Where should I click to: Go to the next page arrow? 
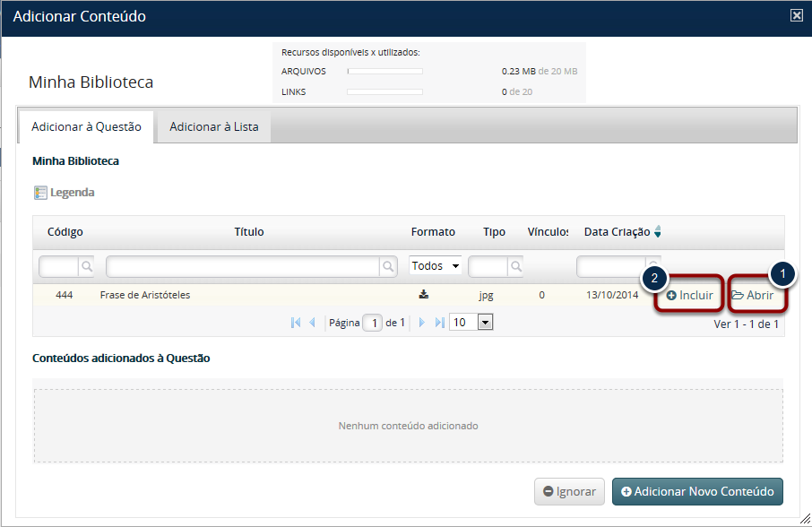pos(422,323)
